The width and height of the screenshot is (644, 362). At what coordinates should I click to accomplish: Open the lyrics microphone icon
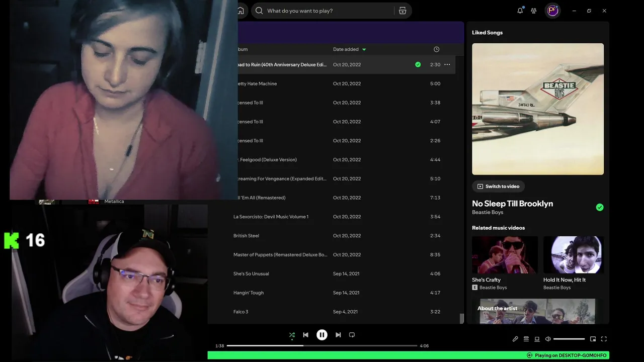515,339
